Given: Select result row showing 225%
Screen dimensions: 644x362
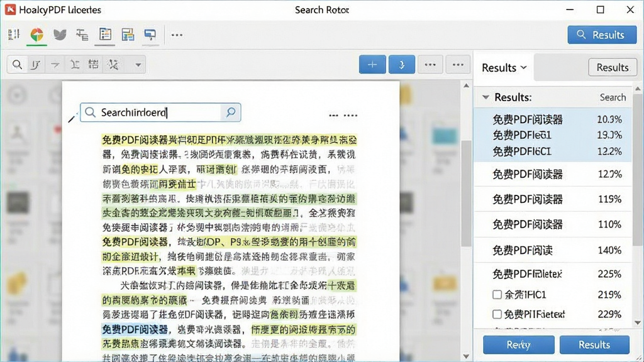Looking at the screenshot, I should coord(553,274).
